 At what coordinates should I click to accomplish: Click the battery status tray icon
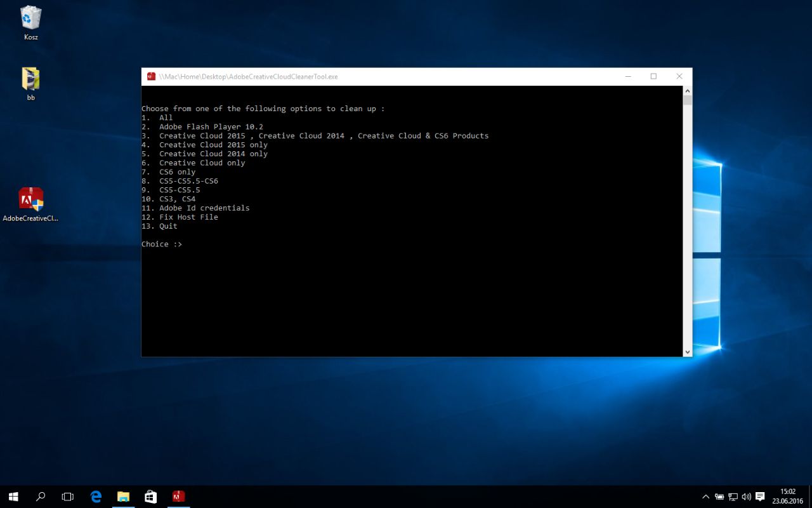719,497
